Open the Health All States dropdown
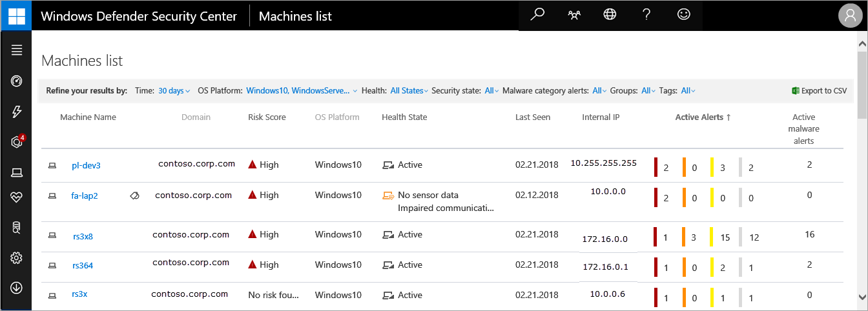Image resolution: width=868 pixels, height=311 pixels. (409, 91)
